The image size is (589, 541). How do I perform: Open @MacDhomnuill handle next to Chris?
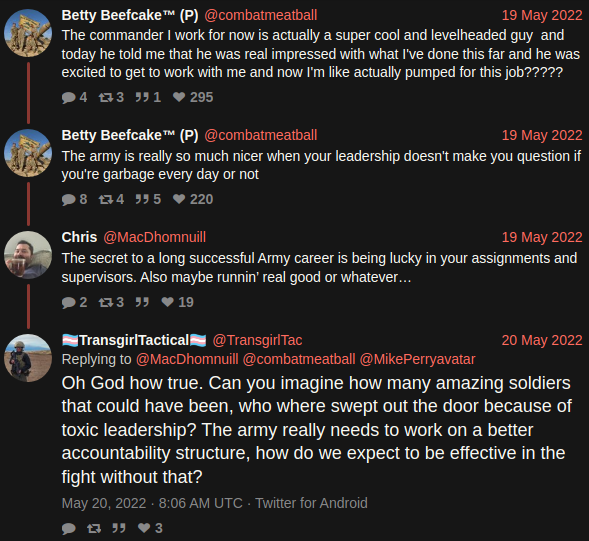click(x=154, y=237)
